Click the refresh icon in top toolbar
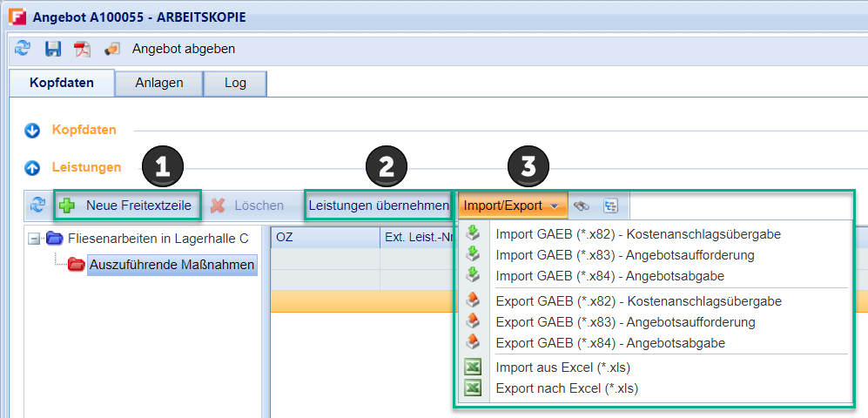The width and height of the screenshot is (868, 418). 23,49
